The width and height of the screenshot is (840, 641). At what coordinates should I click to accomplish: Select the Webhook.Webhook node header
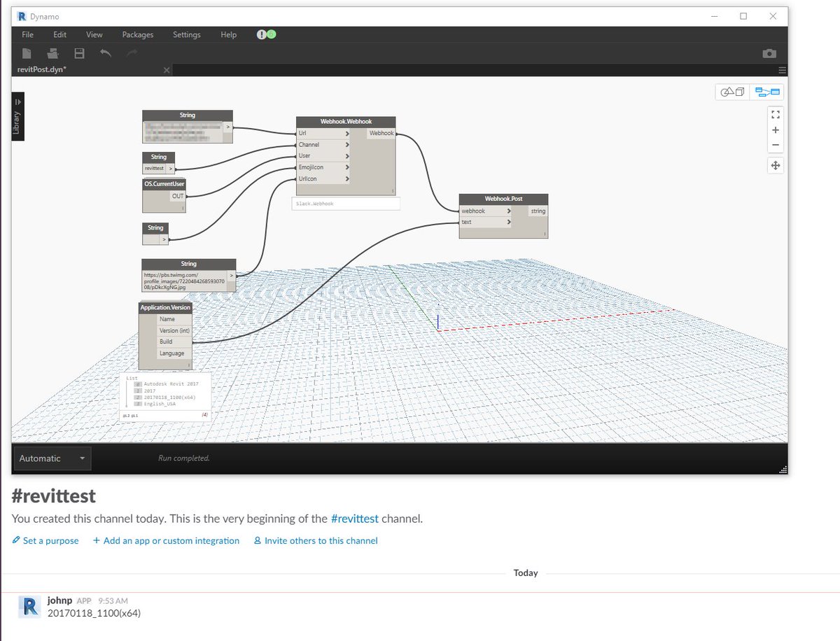[346, 122]
